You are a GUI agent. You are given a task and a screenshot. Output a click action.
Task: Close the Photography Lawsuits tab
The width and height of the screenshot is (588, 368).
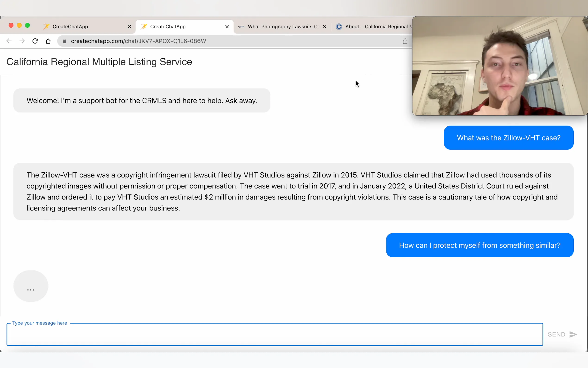click(325, 27)
